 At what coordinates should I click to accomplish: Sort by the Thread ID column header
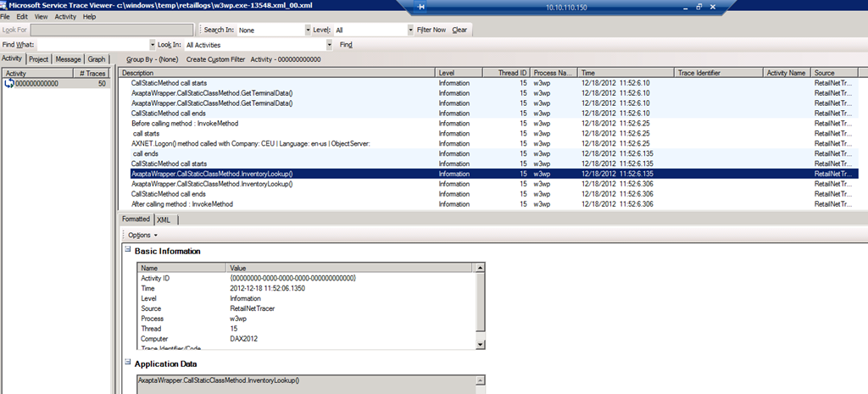pos(506,73)
